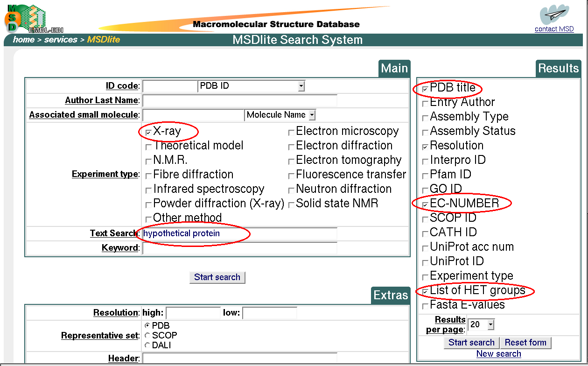Image resolution: width=588 pixels, height=366 pixels.
Task: Open the Results per page dropdown
Action: click(x=490, y=324)
